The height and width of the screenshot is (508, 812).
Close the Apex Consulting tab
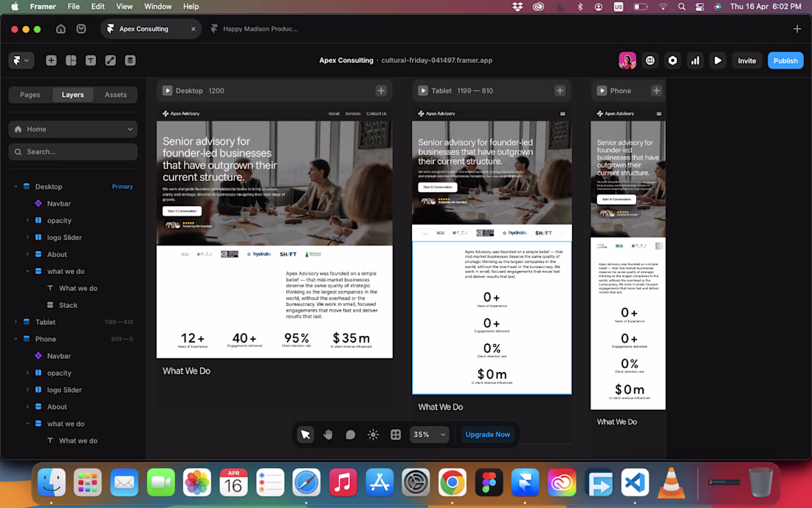click(x=193, y=29)
